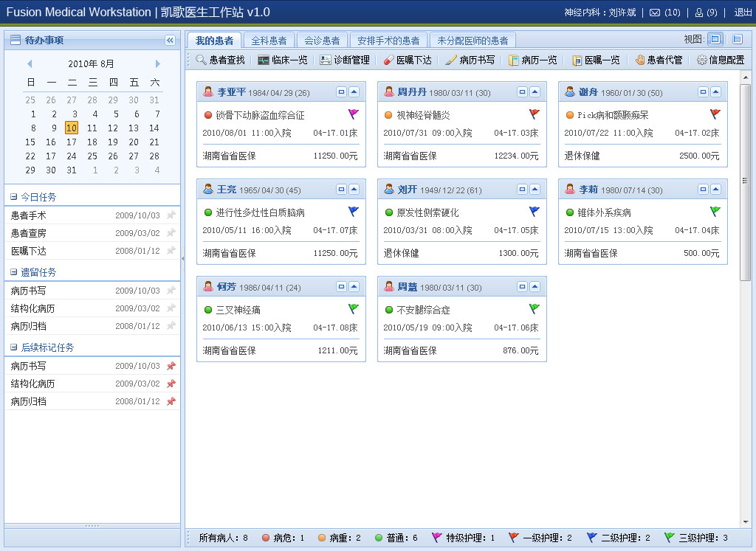The height and width of the screenshot is (551, 756).
Task: Open 信息配置 settings
Action: click(721, 60)
